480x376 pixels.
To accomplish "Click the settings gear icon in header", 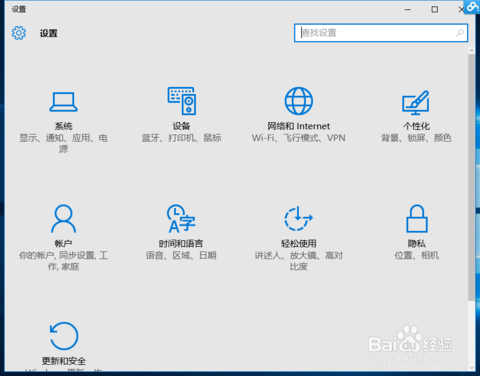I will point(19,33).
